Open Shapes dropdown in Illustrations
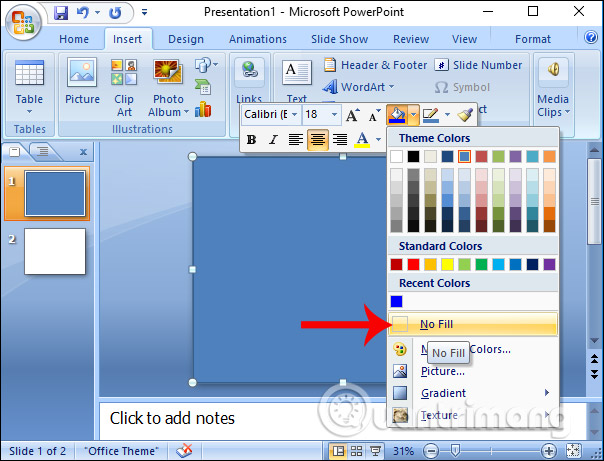604x461 pixels. coord(206,65)
